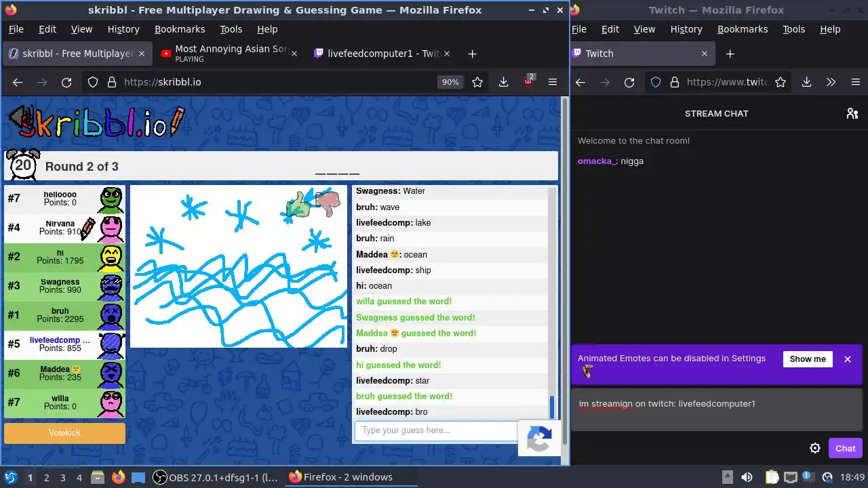The height and width of the screenshot is (488, 868).
Task: Open the system start menu icon
Action: (x=10, y=477)
